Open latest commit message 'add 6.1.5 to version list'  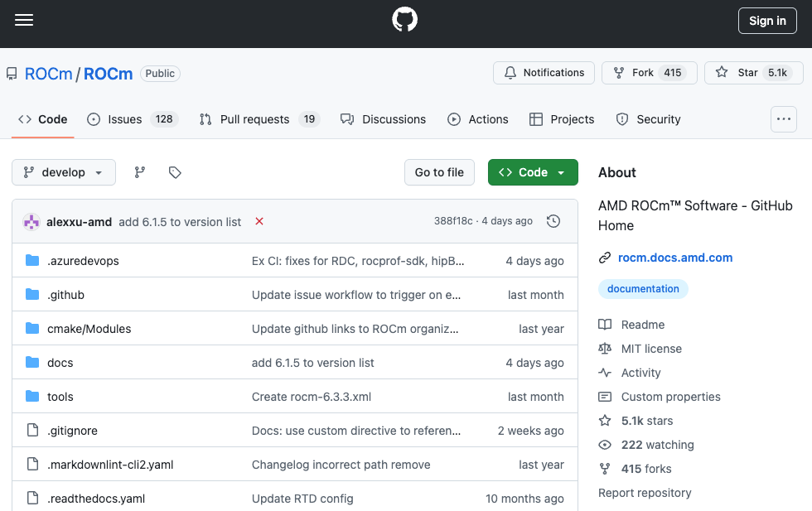click(x=180, y=222)
